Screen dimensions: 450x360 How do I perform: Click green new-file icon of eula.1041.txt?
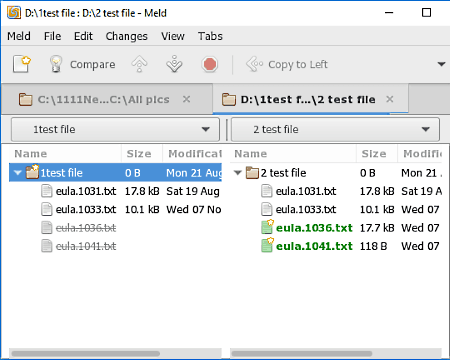pyautogui.click(x=267, y=245)
